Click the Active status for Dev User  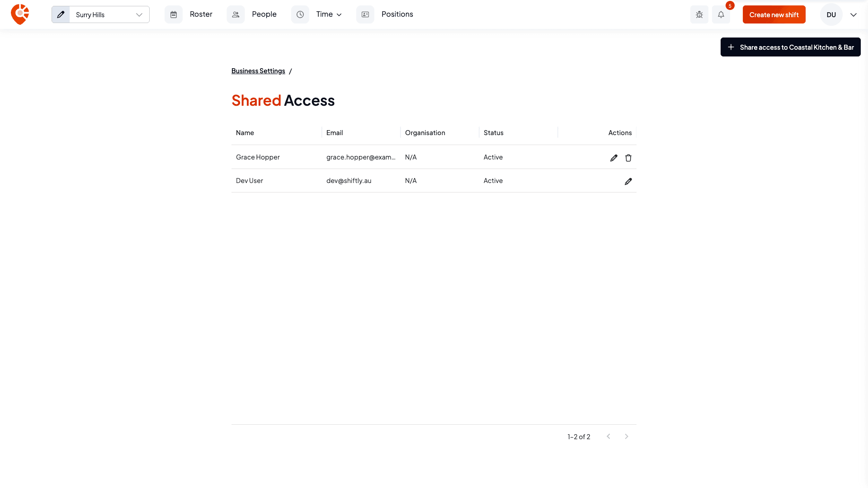(x=493, y=180)
